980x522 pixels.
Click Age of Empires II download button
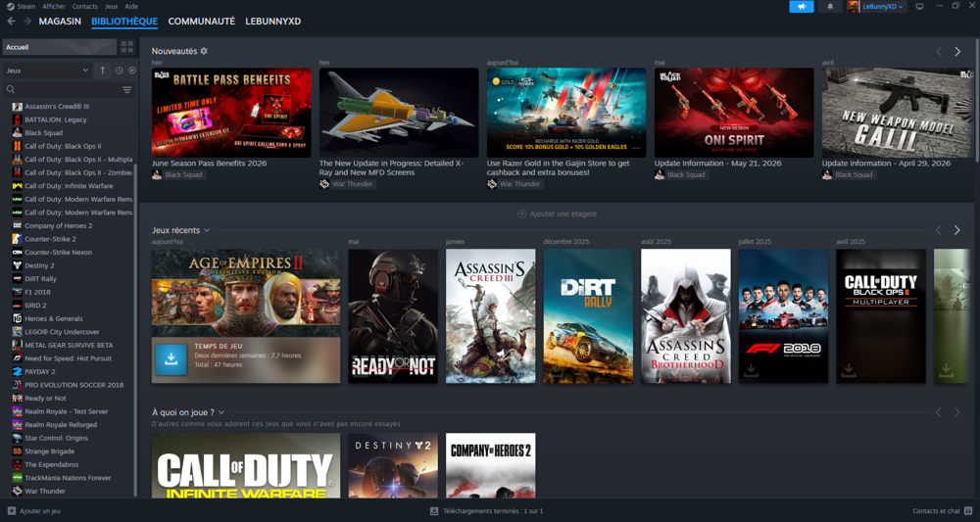point(171,359)
